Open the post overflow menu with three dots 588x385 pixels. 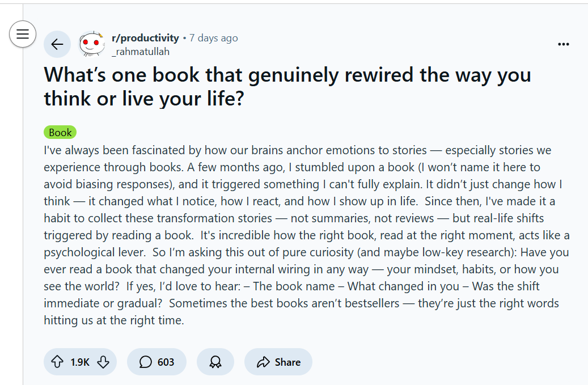564,44
